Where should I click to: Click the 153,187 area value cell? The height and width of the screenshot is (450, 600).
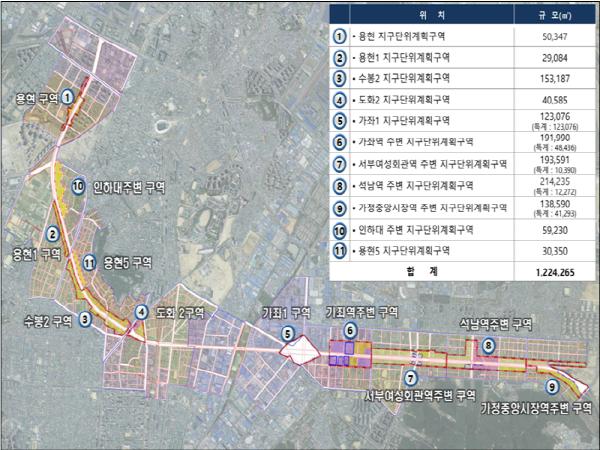click(x=552, y=77)
